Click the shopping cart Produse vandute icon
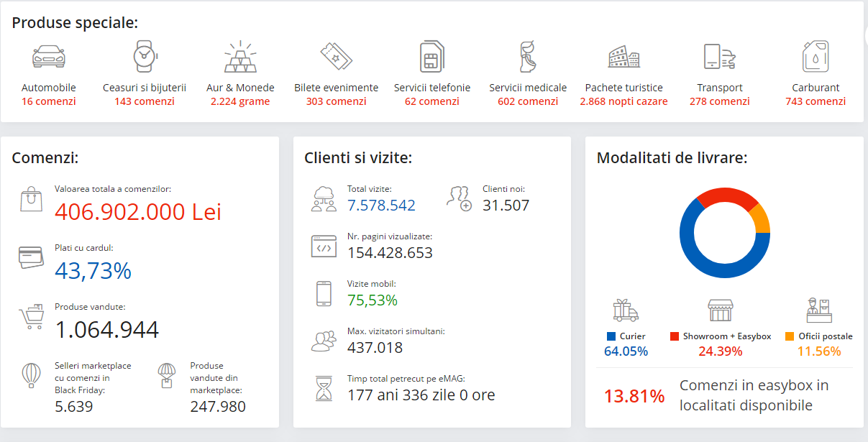Screen dimensions: 868x442 point(32,316)
